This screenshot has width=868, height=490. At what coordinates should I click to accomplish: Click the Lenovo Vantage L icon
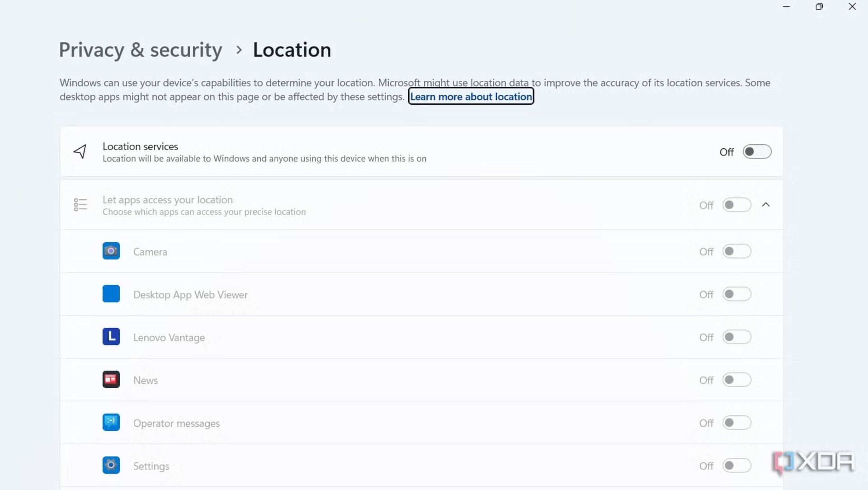point(111,337)
